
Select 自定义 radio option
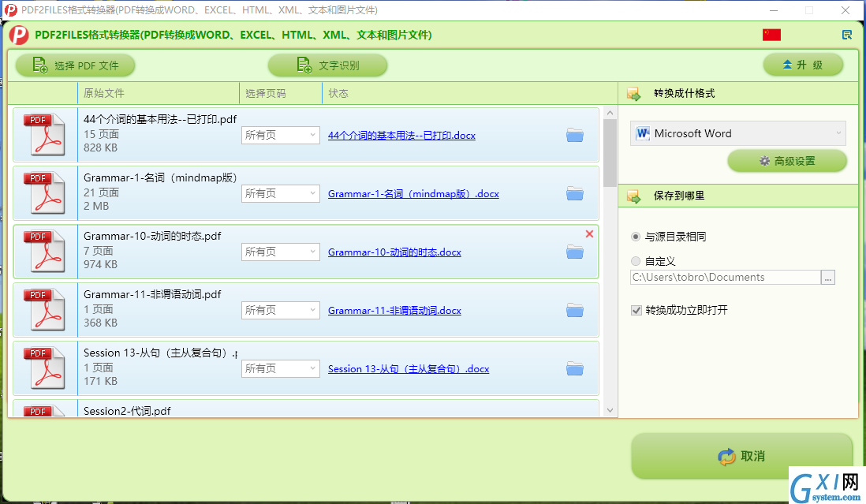tap(636, 261)
